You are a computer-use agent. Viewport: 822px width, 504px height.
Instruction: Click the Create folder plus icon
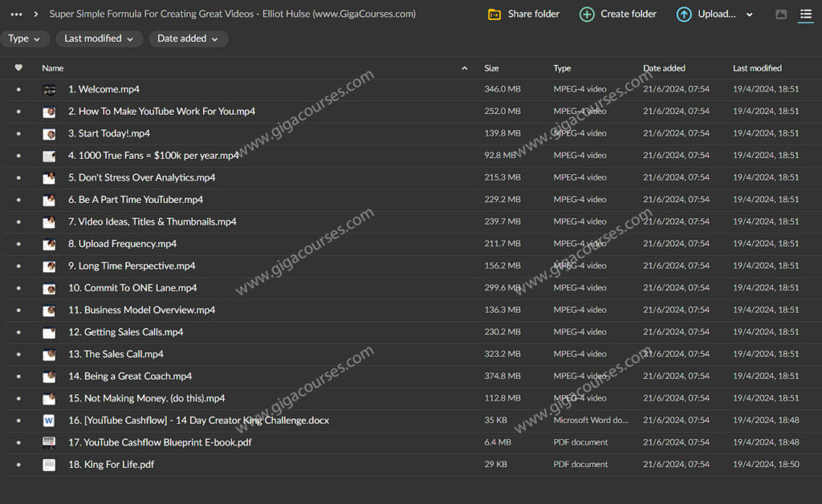pos(587,14)
